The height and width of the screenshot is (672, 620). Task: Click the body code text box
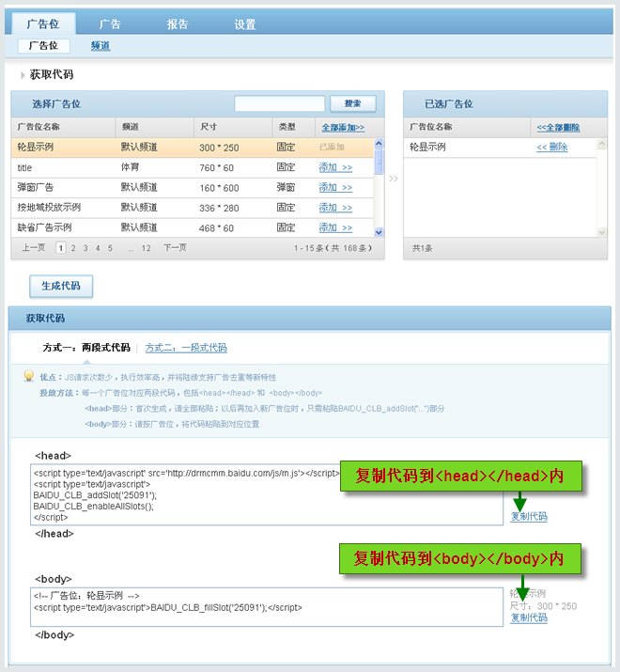coord(267,607)
